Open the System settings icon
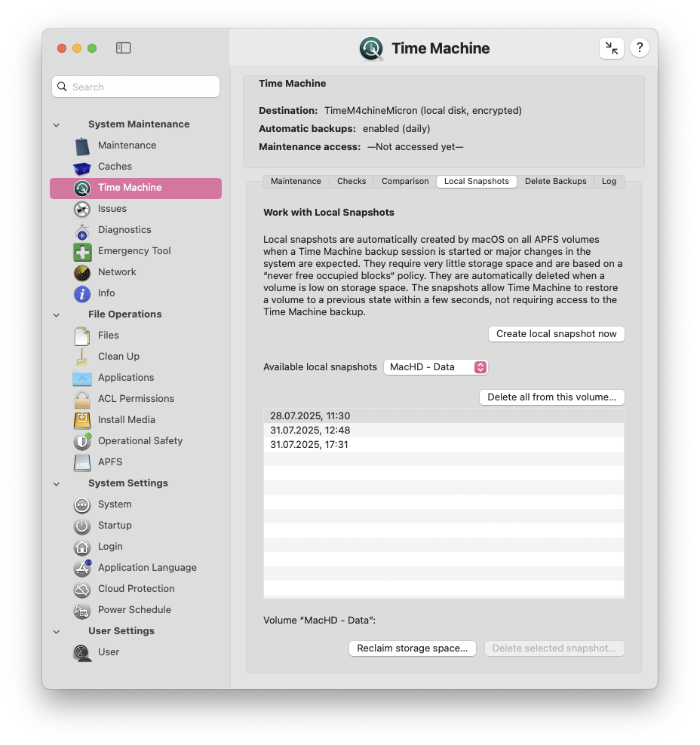The width and height of the screenshot is (700, 745). click(x=82, y=504)
